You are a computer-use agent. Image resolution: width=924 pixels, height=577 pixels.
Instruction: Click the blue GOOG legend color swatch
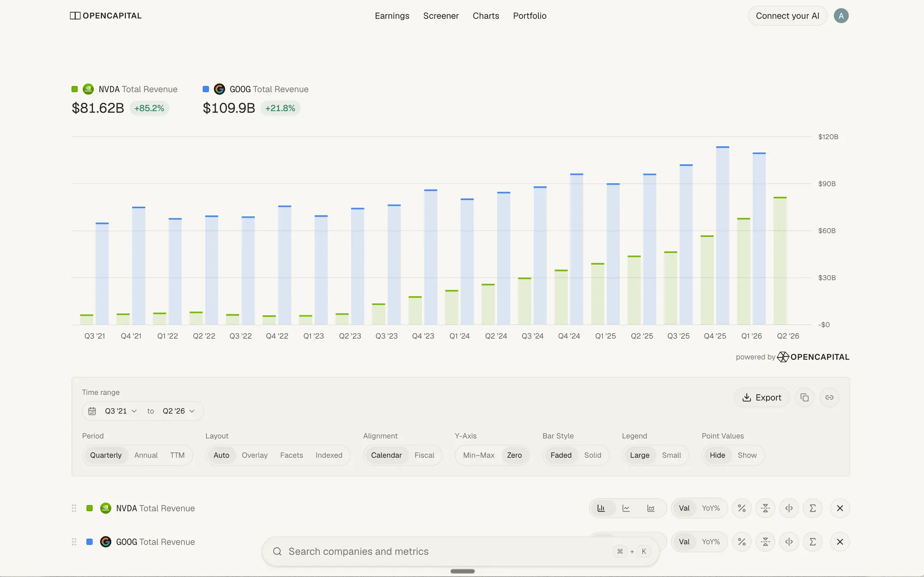click(x=206, y=89)
